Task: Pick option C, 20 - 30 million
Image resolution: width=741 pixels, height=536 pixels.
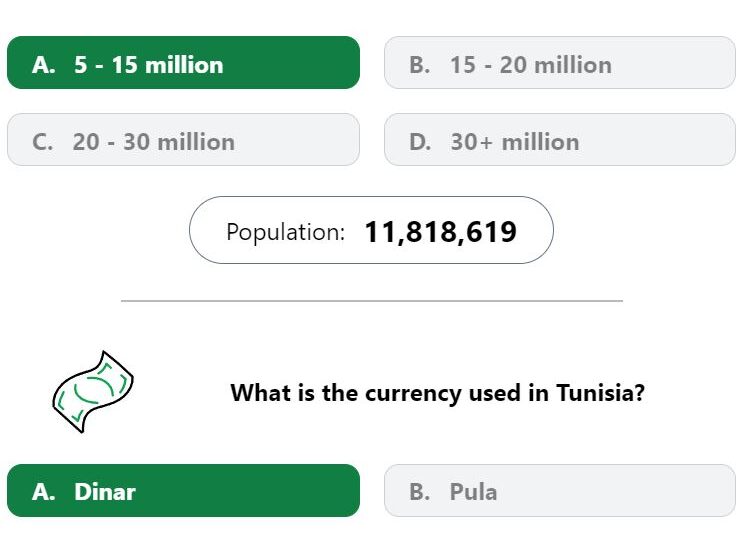Action: tap(183, 139)
